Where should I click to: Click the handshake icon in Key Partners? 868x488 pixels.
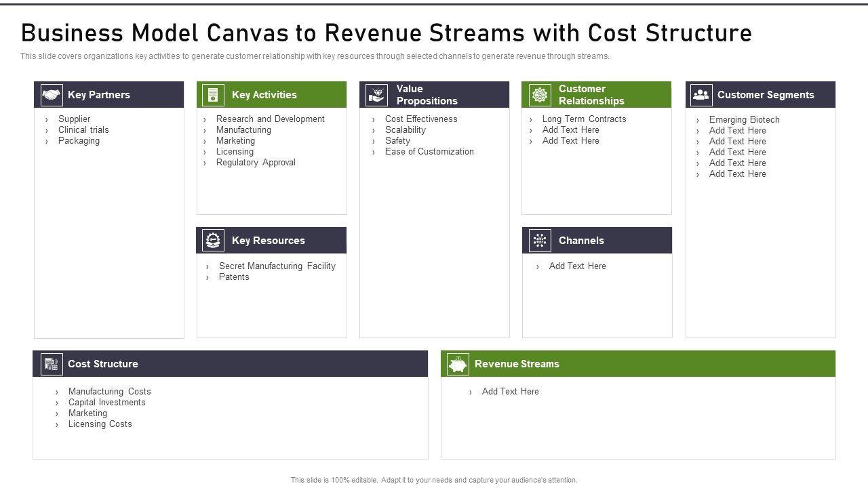point(52,95)
